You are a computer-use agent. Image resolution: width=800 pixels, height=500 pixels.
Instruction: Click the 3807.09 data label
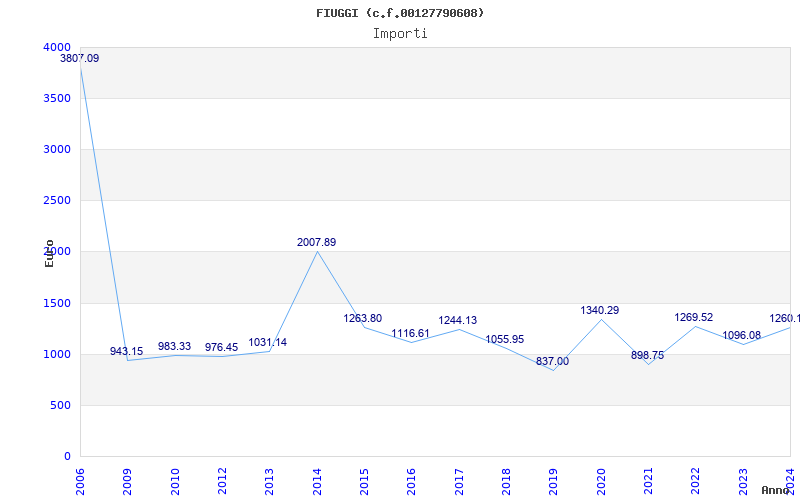coord(80,58)
